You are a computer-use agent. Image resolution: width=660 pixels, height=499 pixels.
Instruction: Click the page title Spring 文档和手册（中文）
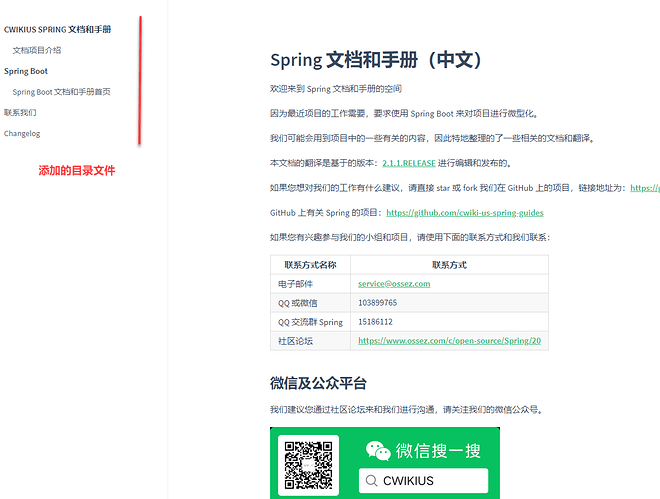coord(375,60)
